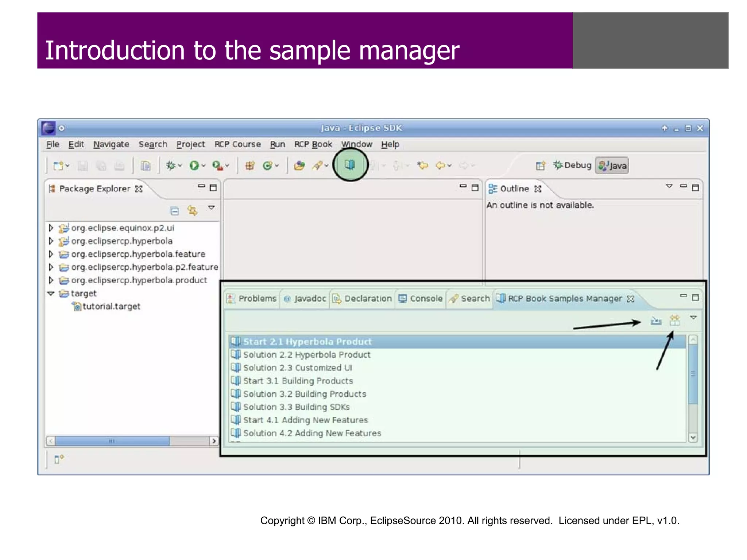The height and width of the screenshot is (560, 747).
Task: Close the Package Explorer tab
Action: [x=139, y=189]
